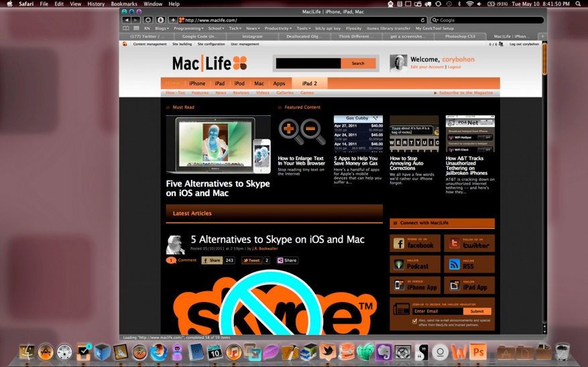Click the bit.ly api key bookmark
Viewport: 588px width, 367px height.
[328, 28]
